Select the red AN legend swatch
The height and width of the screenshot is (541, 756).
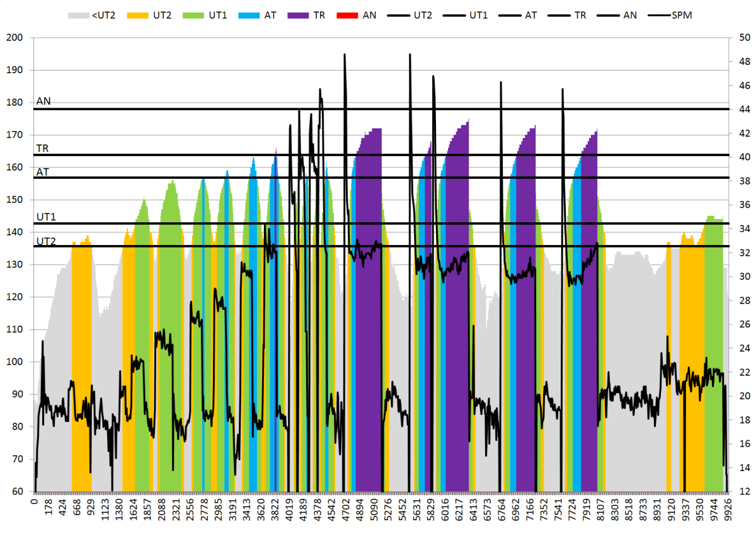pos(346,14)
